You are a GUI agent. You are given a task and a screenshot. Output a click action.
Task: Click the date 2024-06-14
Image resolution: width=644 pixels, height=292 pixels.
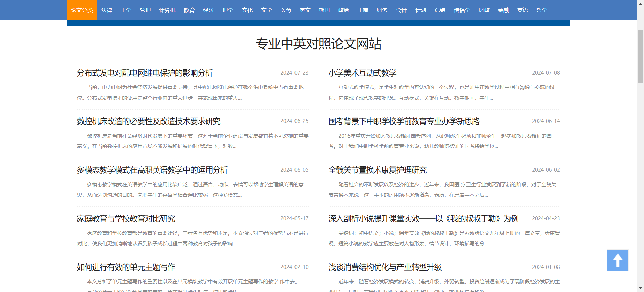[x=546, y=121]
